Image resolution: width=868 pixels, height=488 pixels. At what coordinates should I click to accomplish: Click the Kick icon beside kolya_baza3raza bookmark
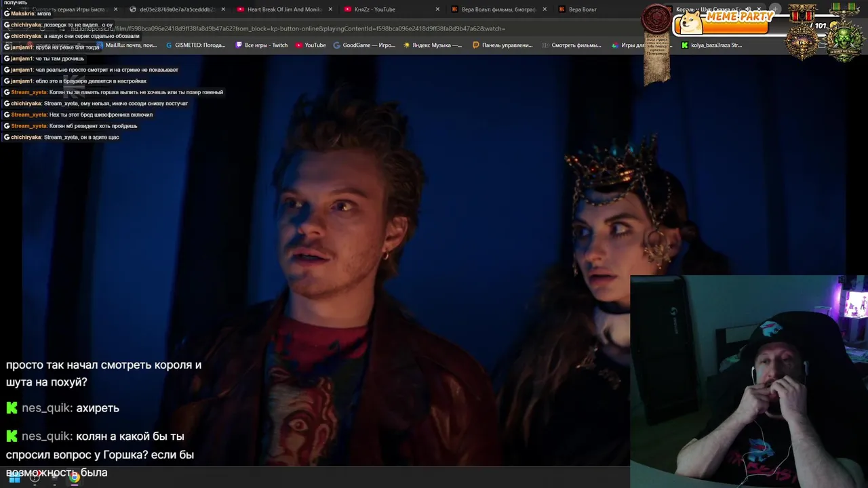tap(685, 45)
